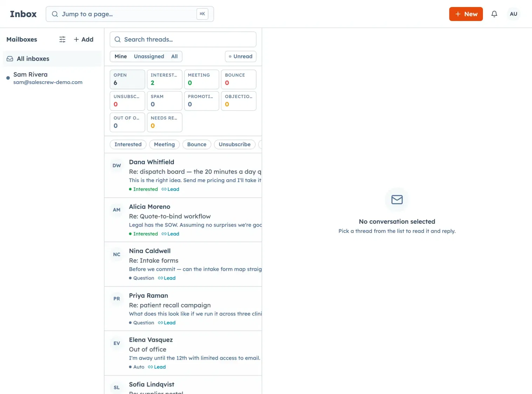Toggle the Interested label chip
532x394 pixels.
(128, 144)
